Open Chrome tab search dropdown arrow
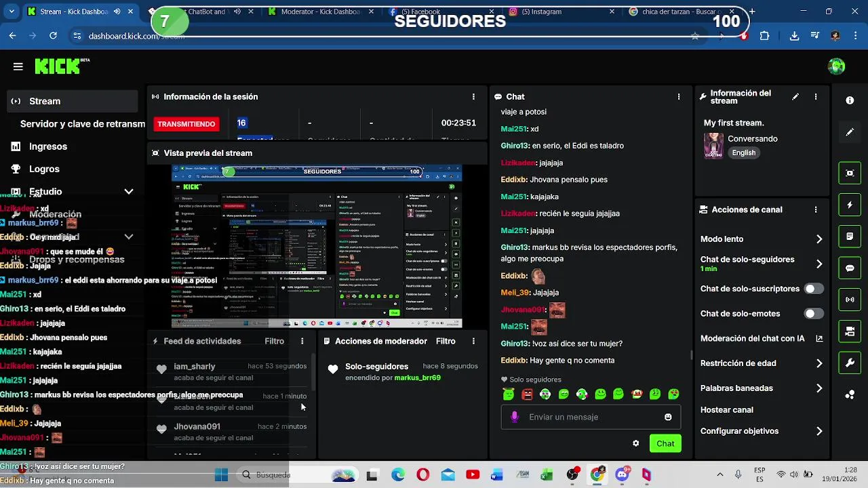Screen dimensions: 868x488 click(x=12, y=12)
